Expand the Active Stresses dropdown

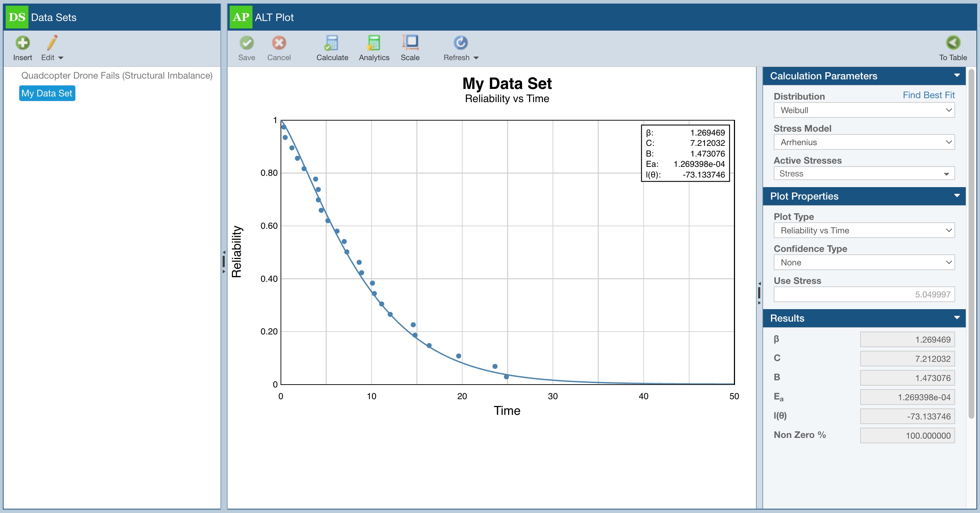coord(864,174)
